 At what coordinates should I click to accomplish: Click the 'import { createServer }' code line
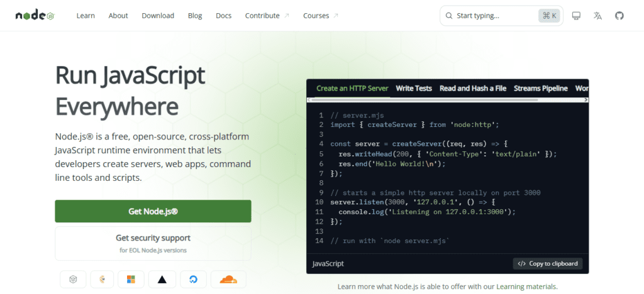414,124
